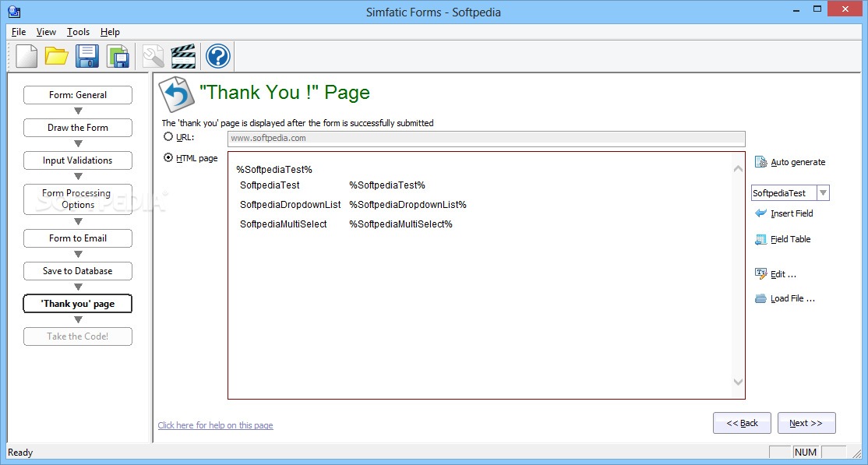Open a form with the folder icon
The width and height of the screenshot is (868, 465).
56,56
